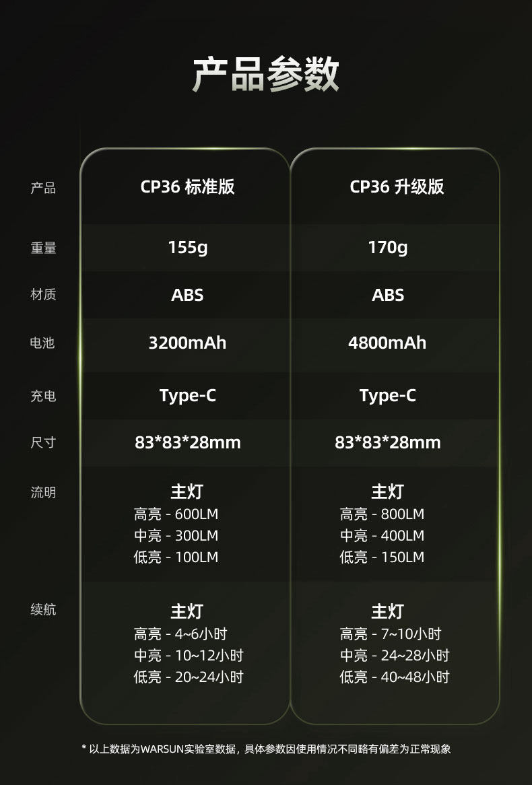532x785 pixels.
Task: Select the CP36 升级版 column header
Action: [397, 186]
